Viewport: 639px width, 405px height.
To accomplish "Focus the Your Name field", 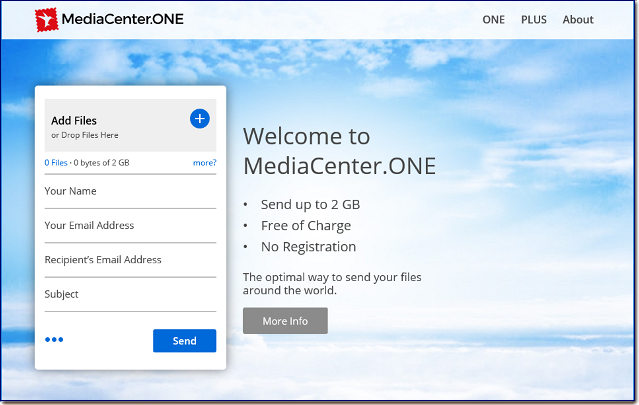I will (130, 191).
